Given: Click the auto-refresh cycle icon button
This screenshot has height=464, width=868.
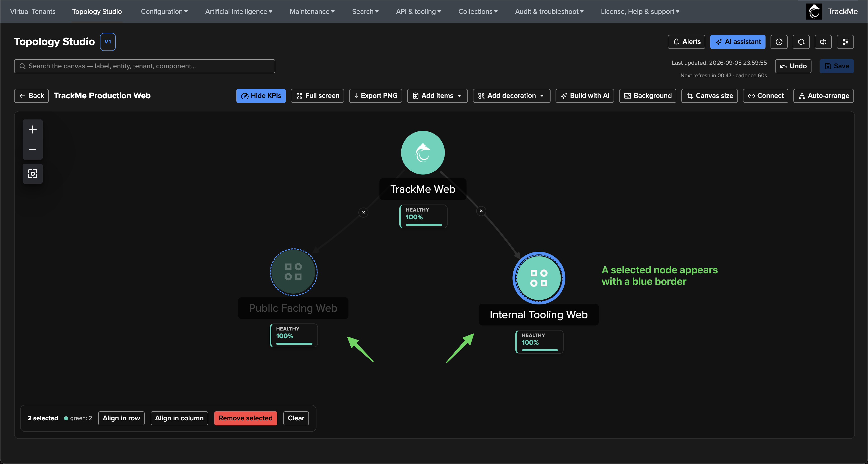Looking at the screenshot, I should click(x=823, y=42).
